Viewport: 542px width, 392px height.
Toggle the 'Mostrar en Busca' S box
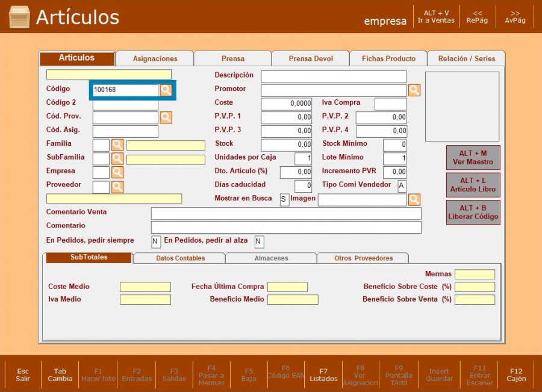(x=284, y=200)
